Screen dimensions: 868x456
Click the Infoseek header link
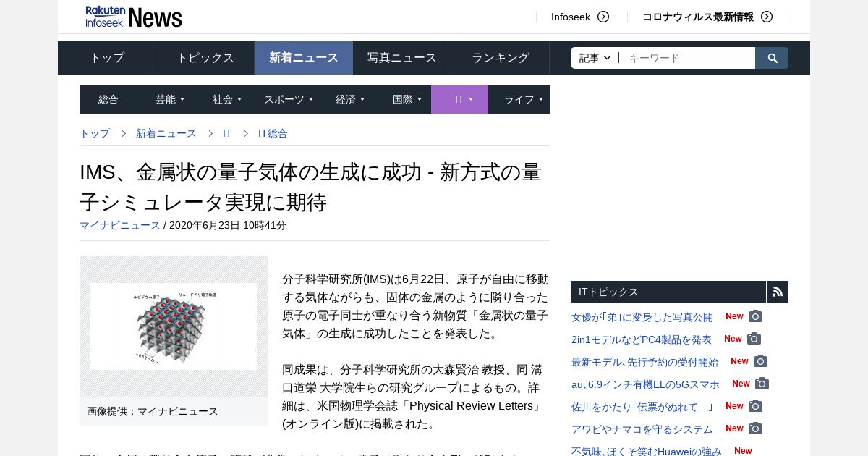(x=571, y=17)
